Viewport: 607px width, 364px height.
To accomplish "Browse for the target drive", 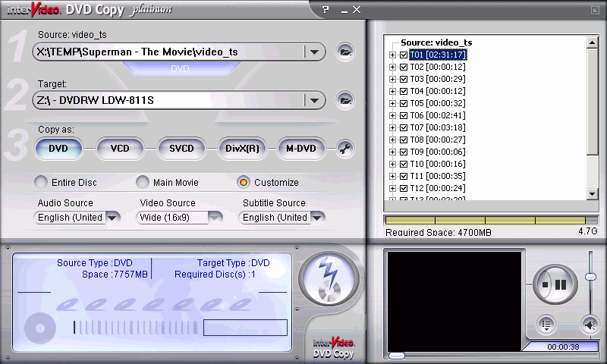I will tap(345, 100).
